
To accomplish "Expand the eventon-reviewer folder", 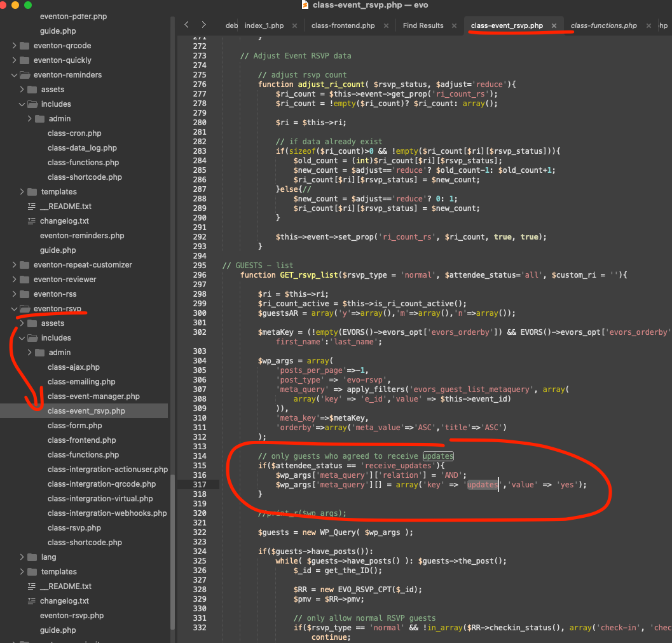I will [x=14, y=280].
